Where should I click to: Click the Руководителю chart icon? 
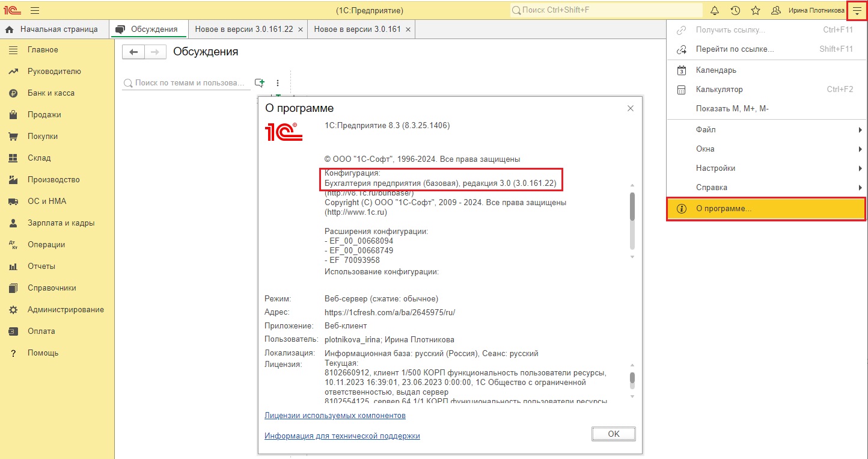pos(13,72)
